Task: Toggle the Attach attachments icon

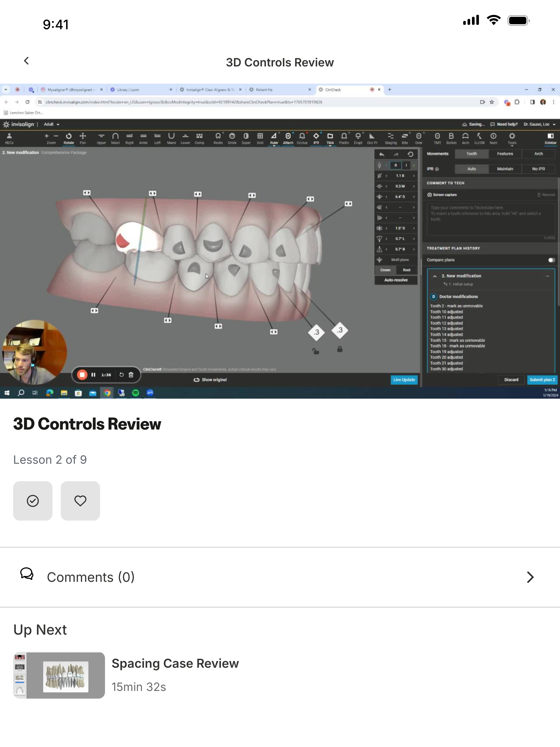Action: (288, 138)
